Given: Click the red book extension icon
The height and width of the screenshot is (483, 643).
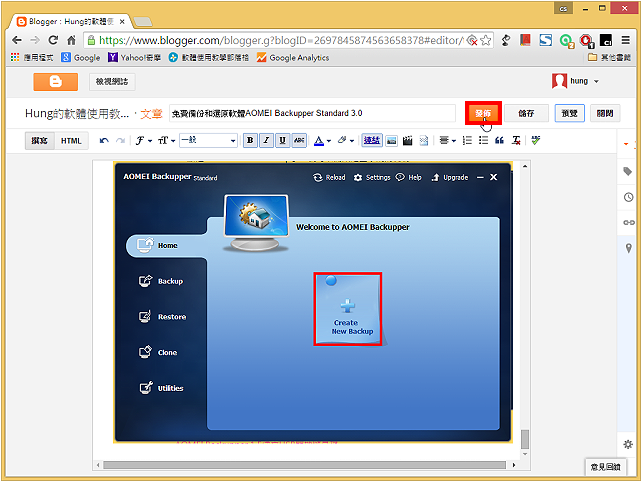Looking at the screenshot, I should pyautogui.click(x=525, y=40).
